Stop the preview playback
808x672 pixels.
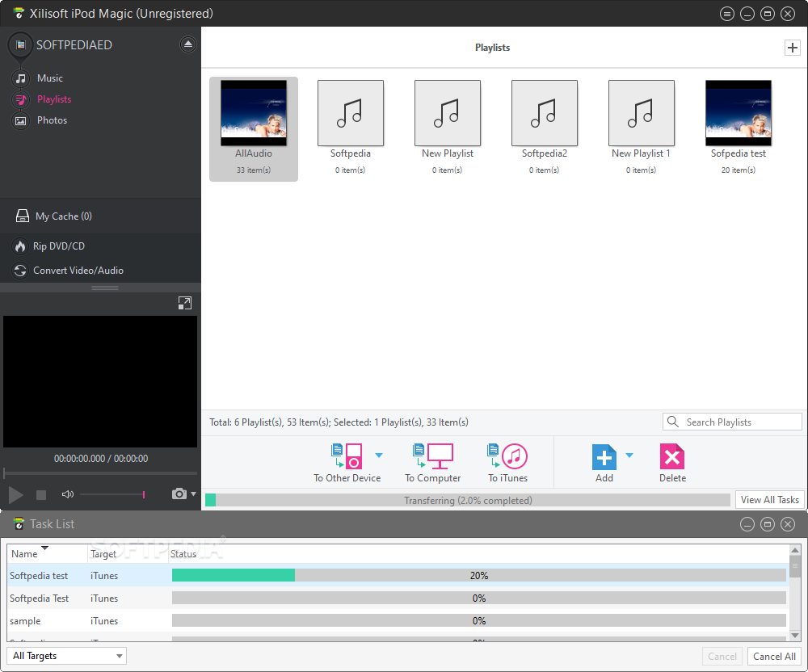click(x=41, y=495)
